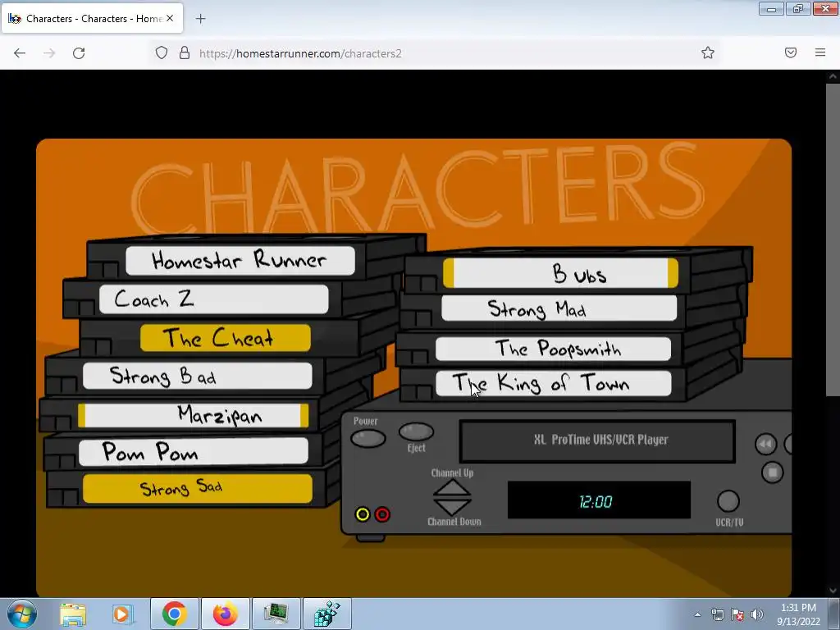The image size is (840, 630).
Task: Open the Pocket save icon
Action: click(x=791, y=52)
